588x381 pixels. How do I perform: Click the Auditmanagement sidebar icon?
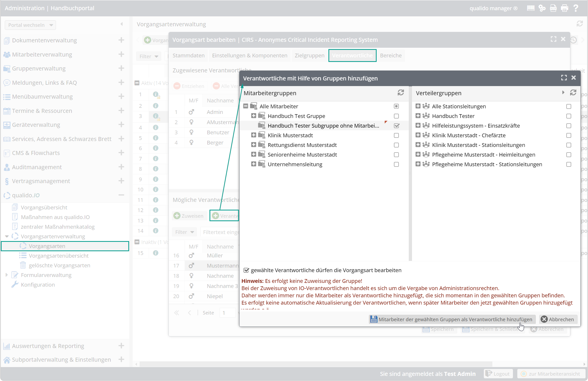pos(7,167)
